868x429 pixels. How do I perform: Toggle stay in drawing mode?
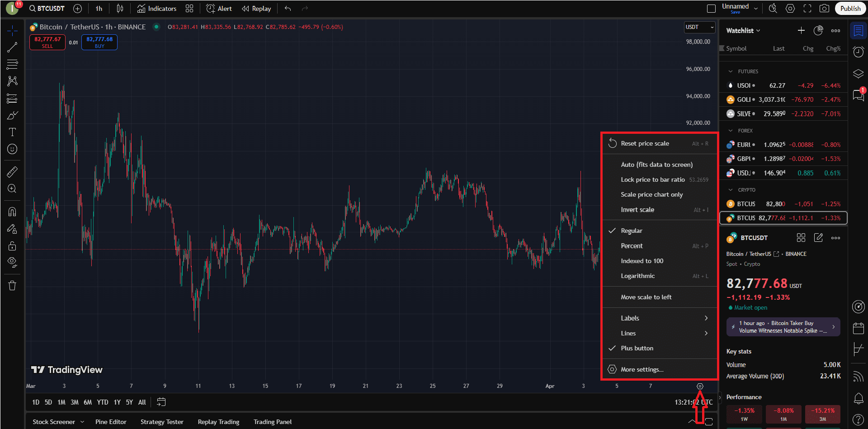[x=12, y=229]
